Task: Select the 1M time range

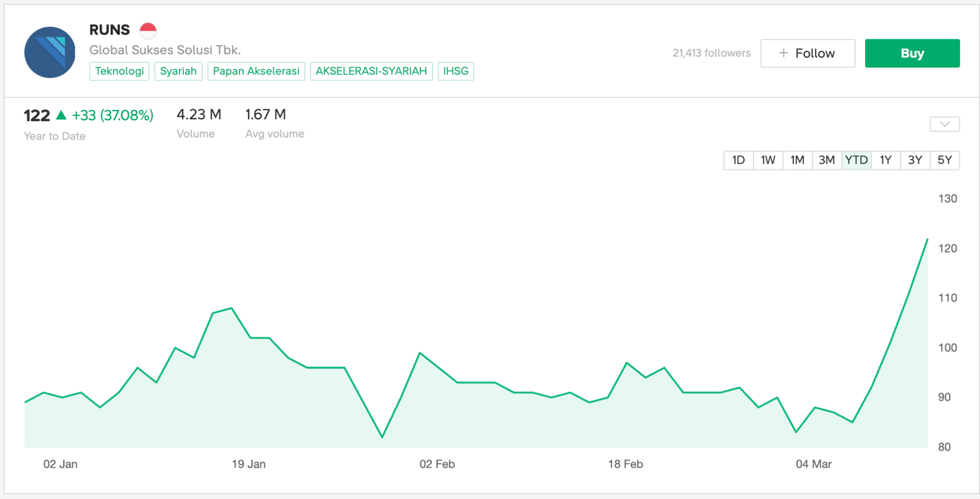Action: coord(797,160)
